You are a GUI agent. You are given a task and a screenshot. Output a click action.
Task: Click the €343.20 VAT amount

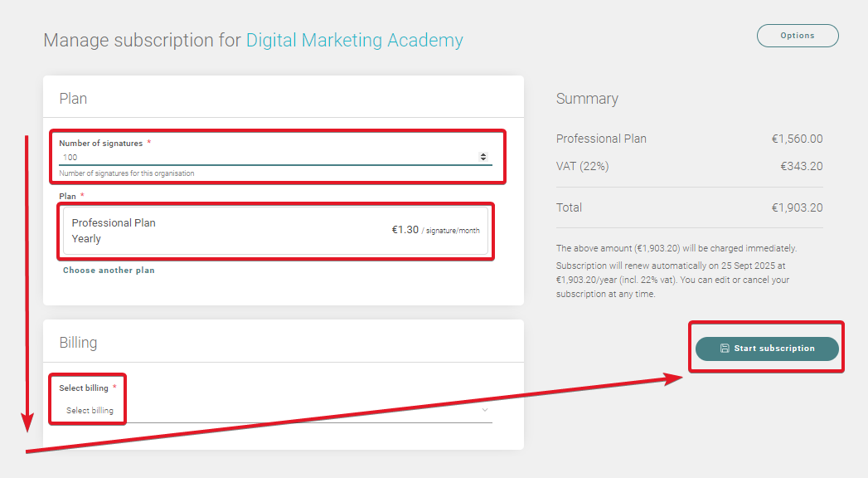(x=802, y=166)
